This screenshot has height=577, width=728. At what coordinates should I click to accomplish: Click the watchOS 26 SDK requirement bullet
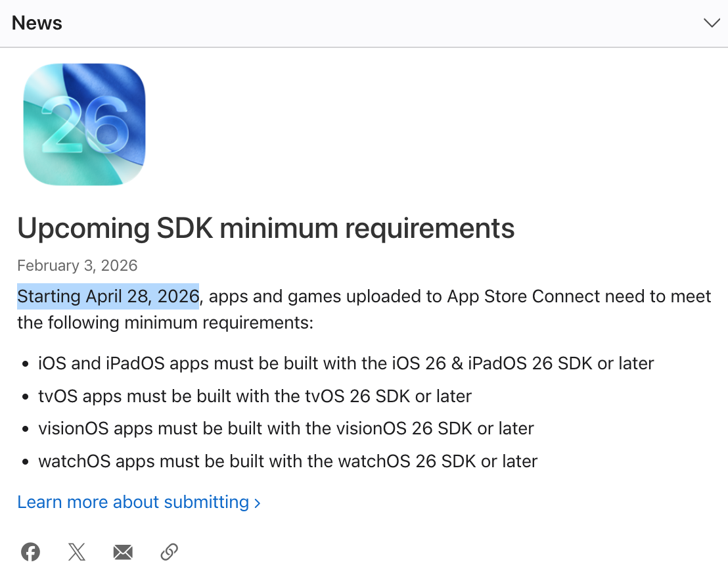[288, 461]
